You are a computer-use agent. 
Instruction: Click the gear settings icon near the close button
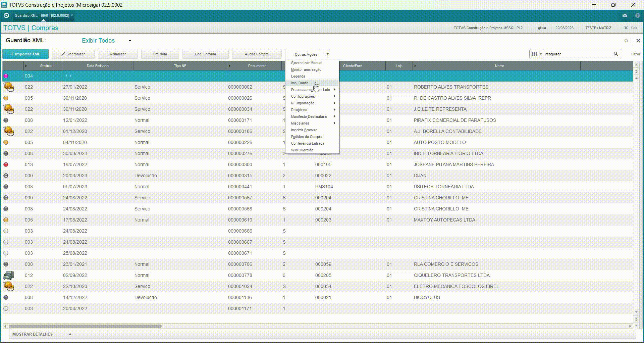(x=626, y=41)
